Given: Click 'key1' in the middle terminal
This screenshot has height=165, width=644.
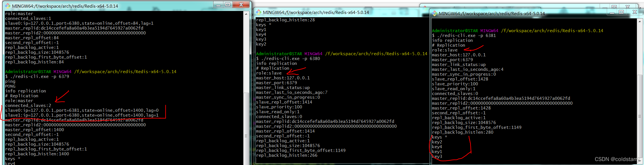Looking at the screenshot, I should 261,30.
